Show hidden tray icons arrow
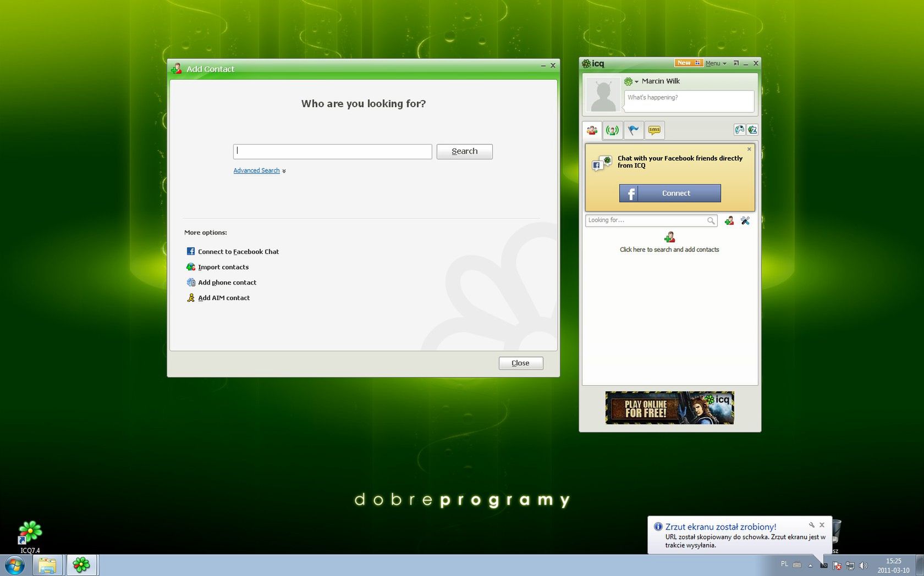The width and height of the screenshot is (924, 576). click(810, 565)
